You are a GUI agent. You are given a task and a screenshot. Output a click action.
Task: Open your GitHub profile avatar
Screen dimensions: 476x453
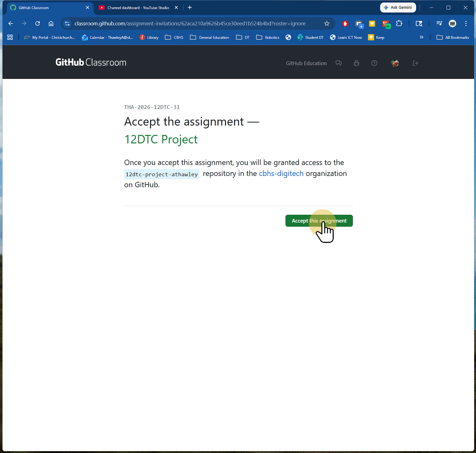pos(395,63)
